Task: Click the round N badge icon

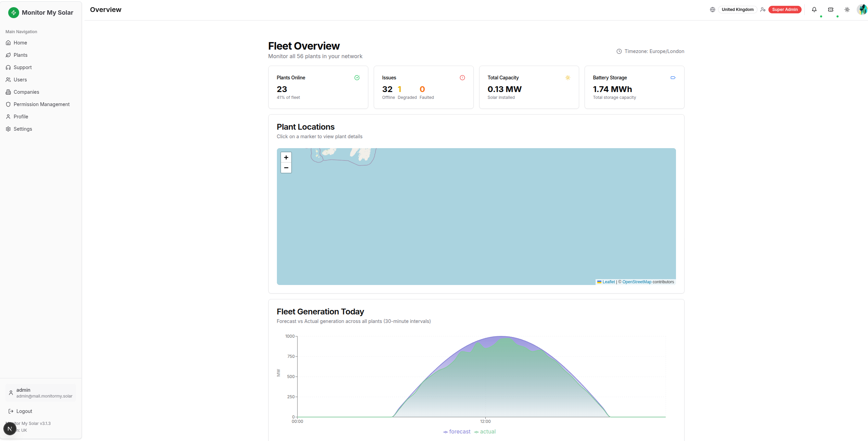Action: click(x=10, y=429)
